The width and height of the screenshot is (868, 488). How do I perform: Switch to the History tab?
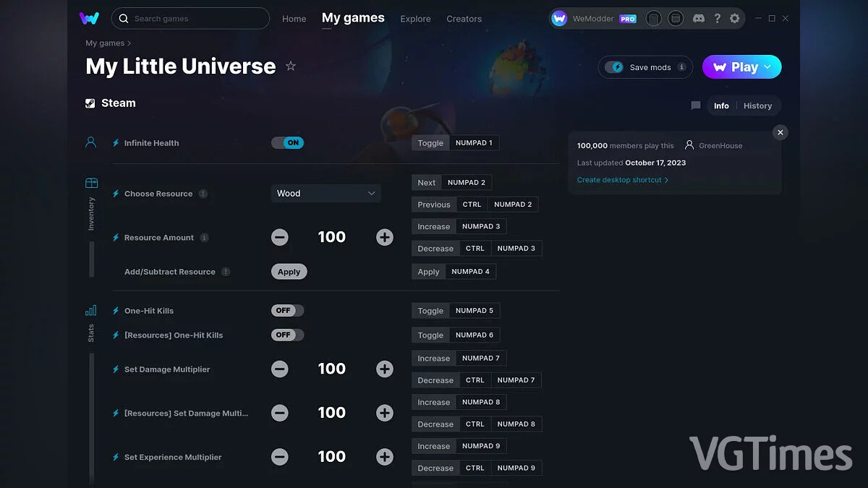point(758,106)
